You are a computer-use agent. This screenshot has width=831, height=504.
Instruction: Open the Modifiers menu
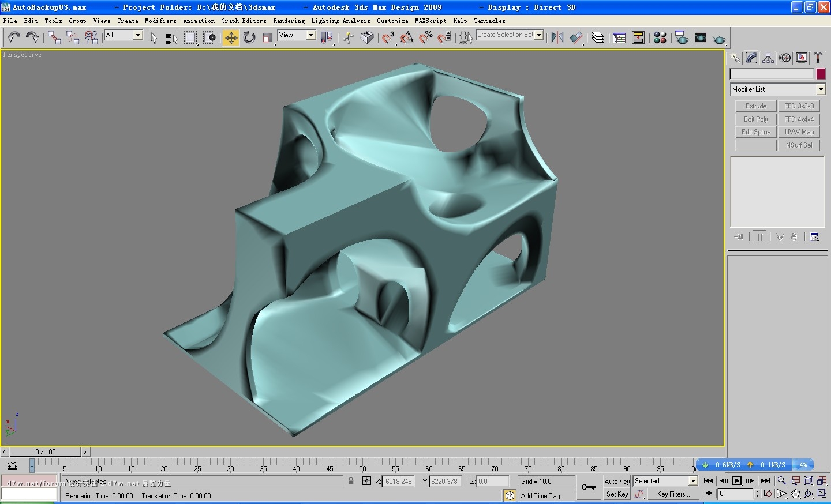160,21
